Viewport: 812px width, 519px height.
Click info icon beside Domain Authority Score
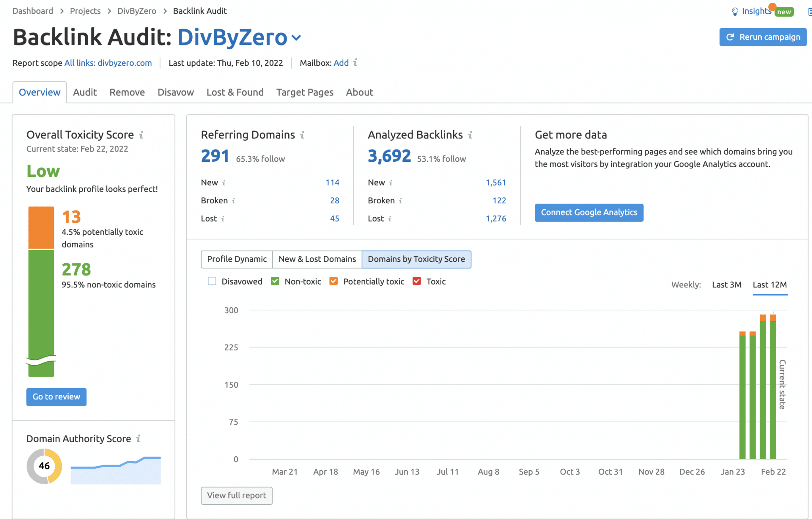138,439
